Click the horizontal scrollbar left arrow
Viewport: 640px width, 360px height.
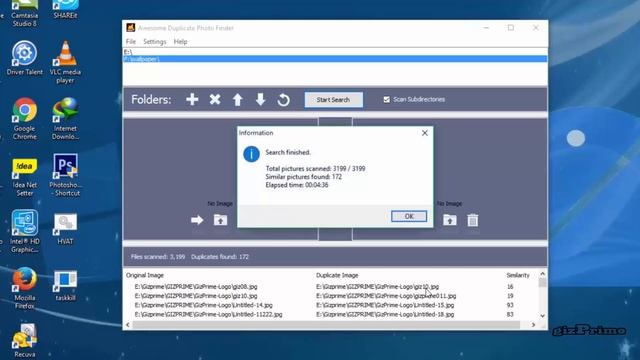click(x=128, y=325)
